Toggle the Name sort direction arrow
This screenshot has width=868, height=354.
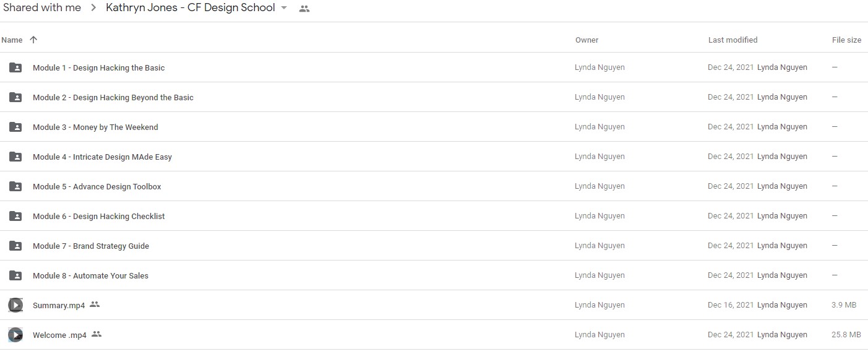[33, 40]
